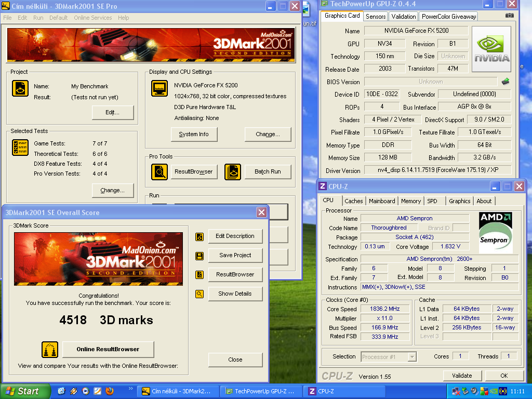Viewport: 532px width, 399px height.
Task: Open the SPD tab in CPU-Z
Action: coord(432,201)
